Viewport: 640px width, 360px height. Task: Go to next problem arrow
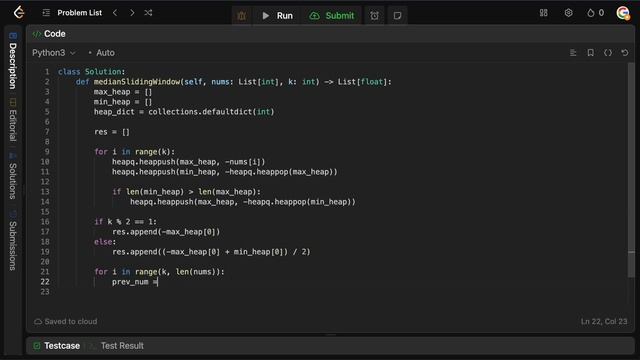click(x=132, y=13)
